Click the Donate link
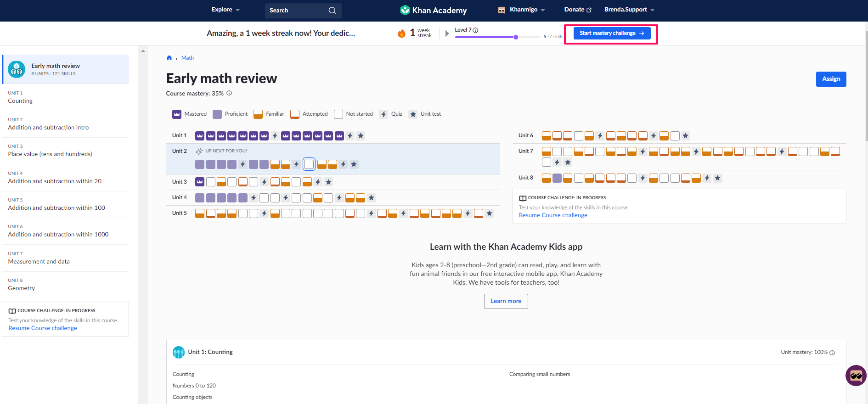Image resolution: width=868 pixels, height=404 pixels. point(578,10)
